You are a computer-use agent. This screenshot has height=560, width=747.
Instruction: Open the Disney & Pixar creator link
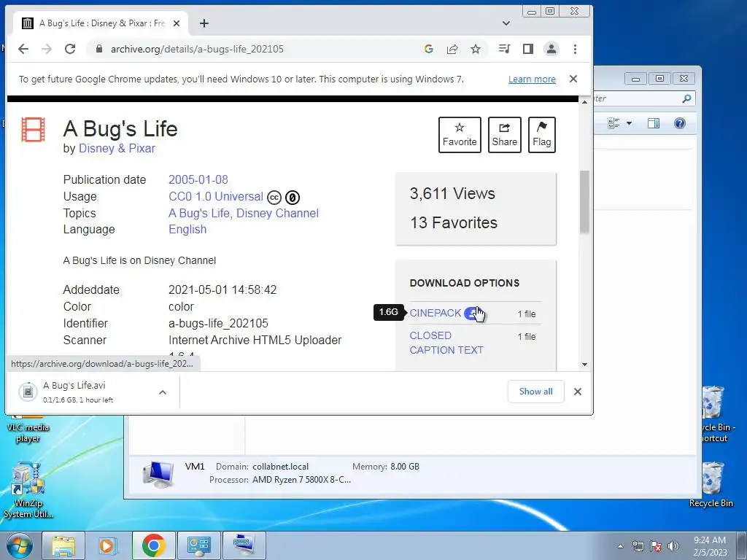click(117, 149)
